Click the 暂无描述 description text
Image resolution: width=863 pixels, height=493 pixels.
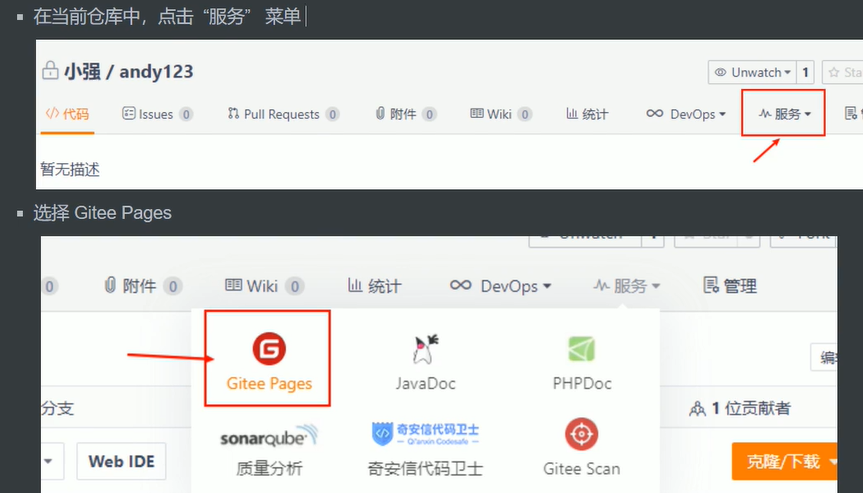pos(70,169)
